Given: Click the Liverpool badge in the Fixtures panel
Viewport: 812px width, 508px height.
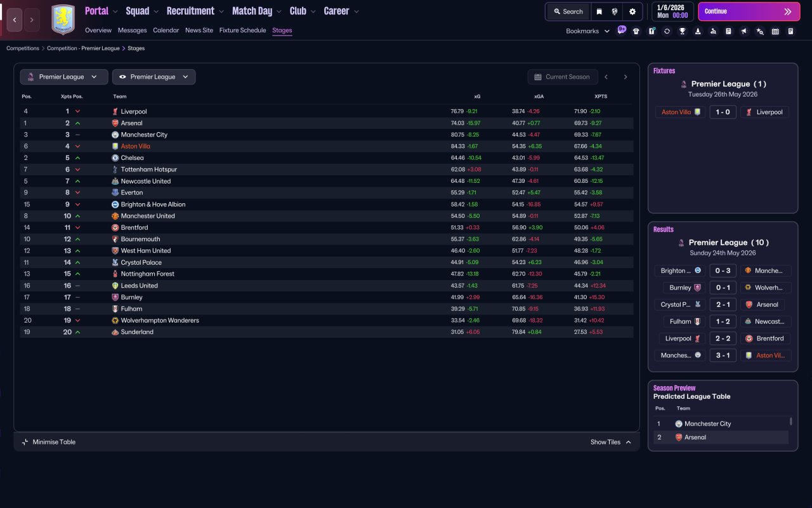Looking at the screenshot, I should (749, 112).
